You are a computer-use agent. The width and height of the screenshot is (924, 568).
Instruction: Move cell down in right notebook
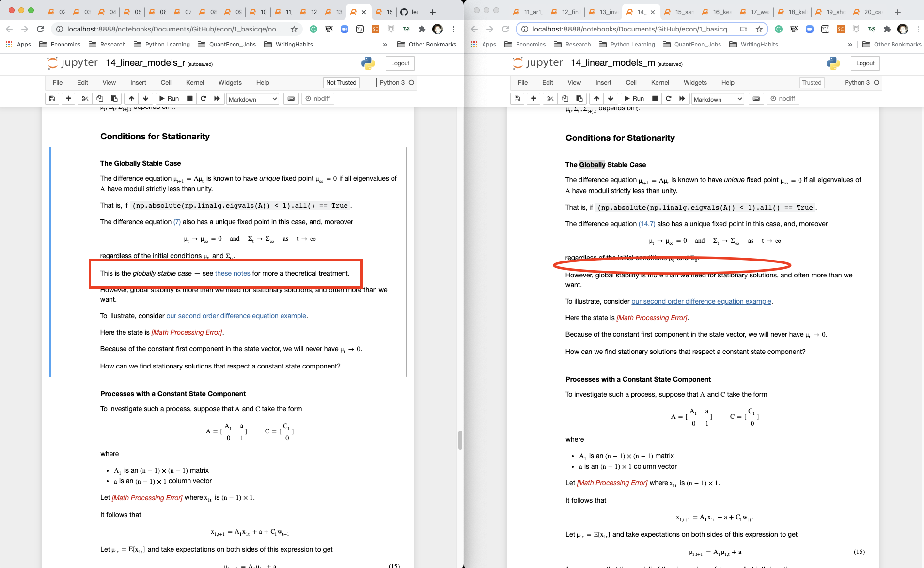tap(611, 99)
